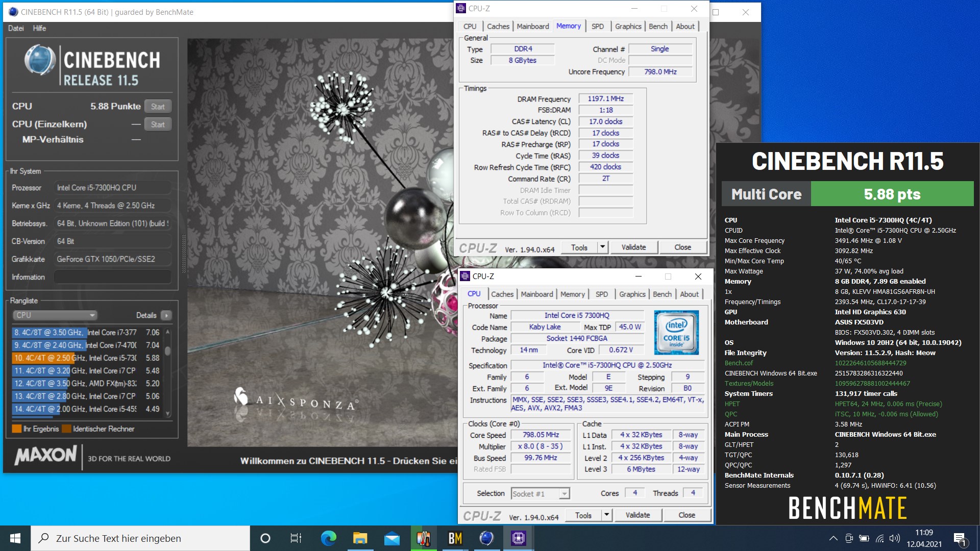Switch to Cinebench taskbar icon
The height and width of the screenshot is (551, 980).
click(486, 538)
